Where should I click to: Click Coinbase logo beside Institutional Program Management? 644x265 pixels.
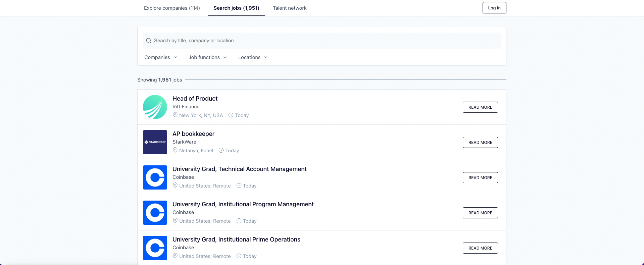[x=155, y=213]
